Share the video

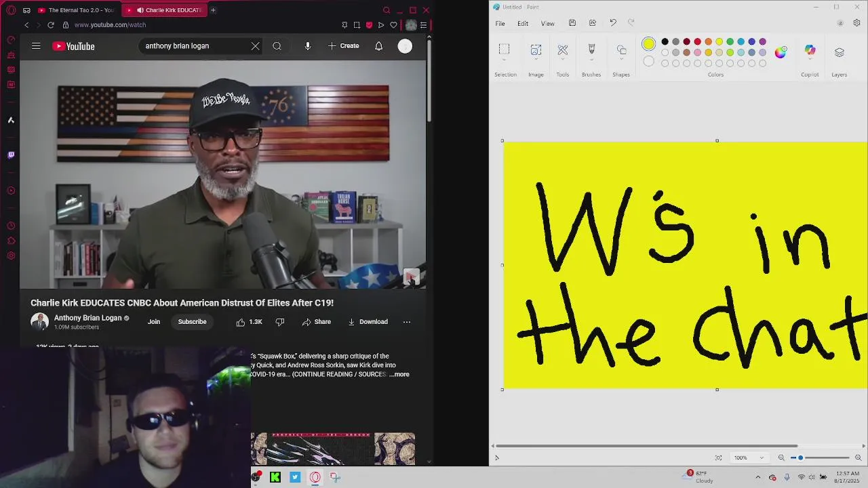click(317, 322)
